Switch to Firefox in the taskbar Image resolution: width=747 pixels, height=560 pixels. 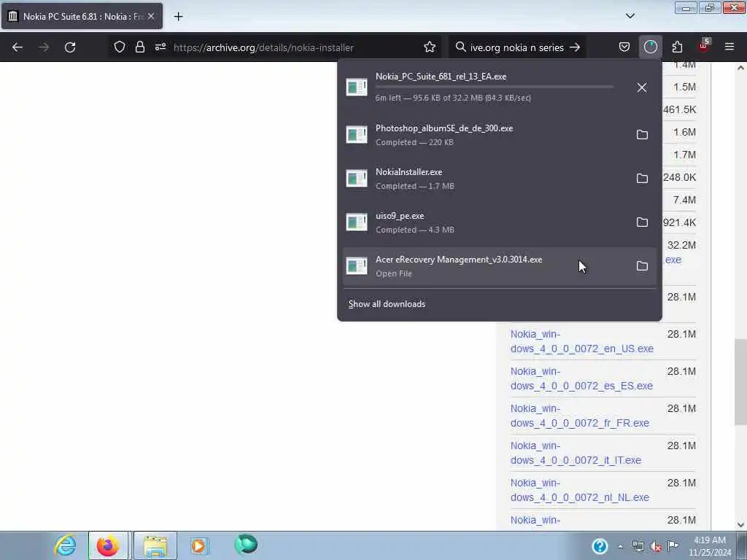pyautogui.click(x=108, y=545)
